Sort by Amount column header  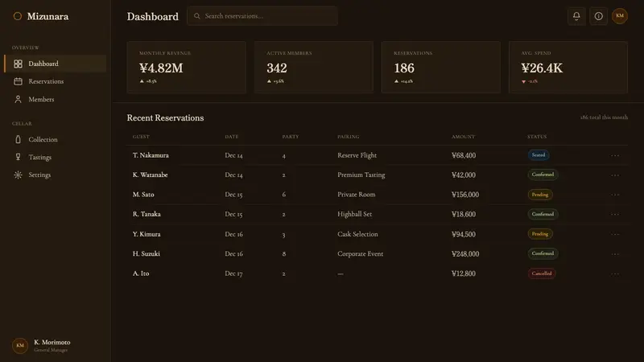(x=464, y=137)
